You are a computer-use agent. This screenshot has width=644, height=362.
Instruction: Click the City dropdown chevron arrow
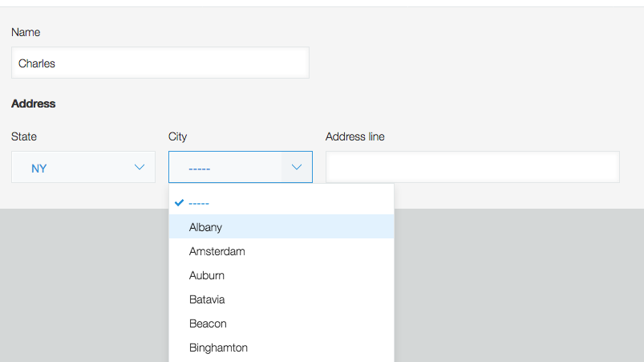297,167
